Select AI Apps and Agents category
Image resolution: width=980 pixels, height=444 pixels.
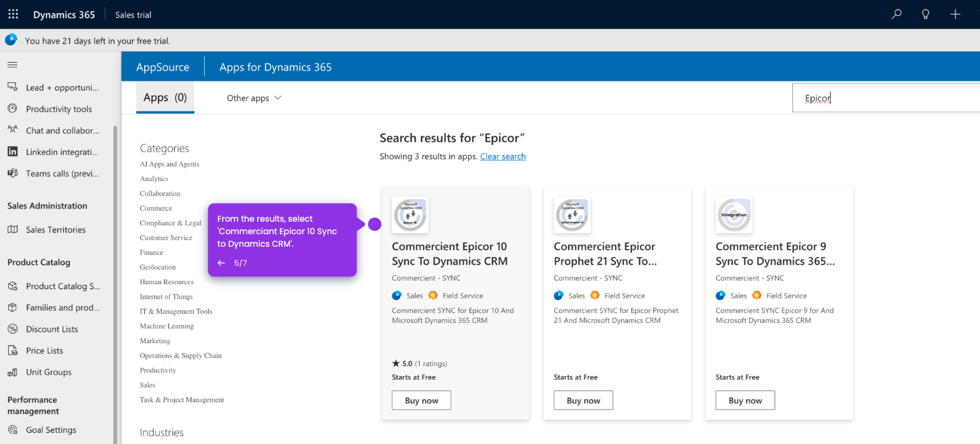[170, 164]
